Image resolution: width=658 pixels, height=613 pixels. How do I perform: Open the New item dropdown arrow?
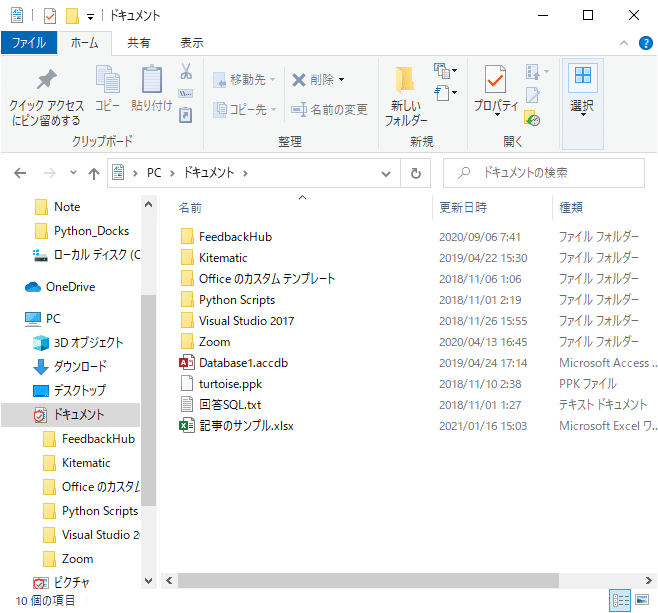click(454, 70)
